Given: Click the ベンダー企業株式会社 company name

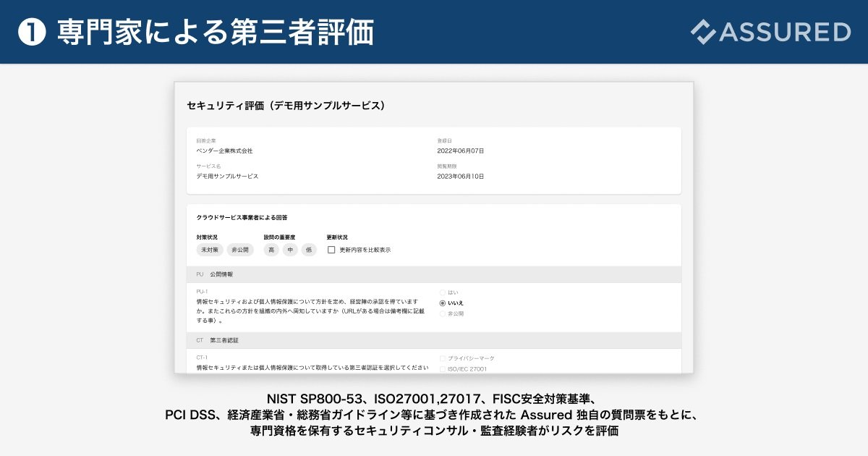Looking at the screenshot, I should [x=224, y=151].
